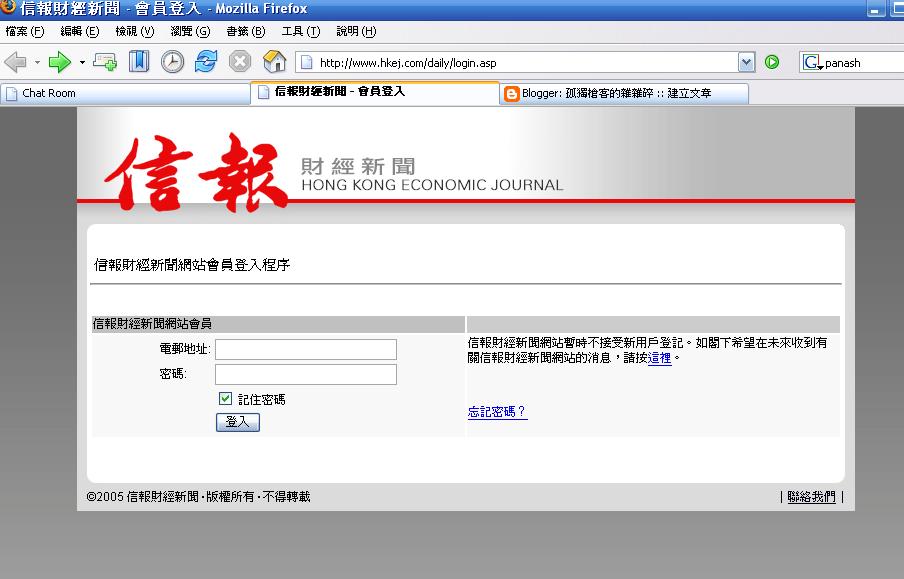Click the 密碼 password input field
This screenshot has height=579, width=904.
306,374
